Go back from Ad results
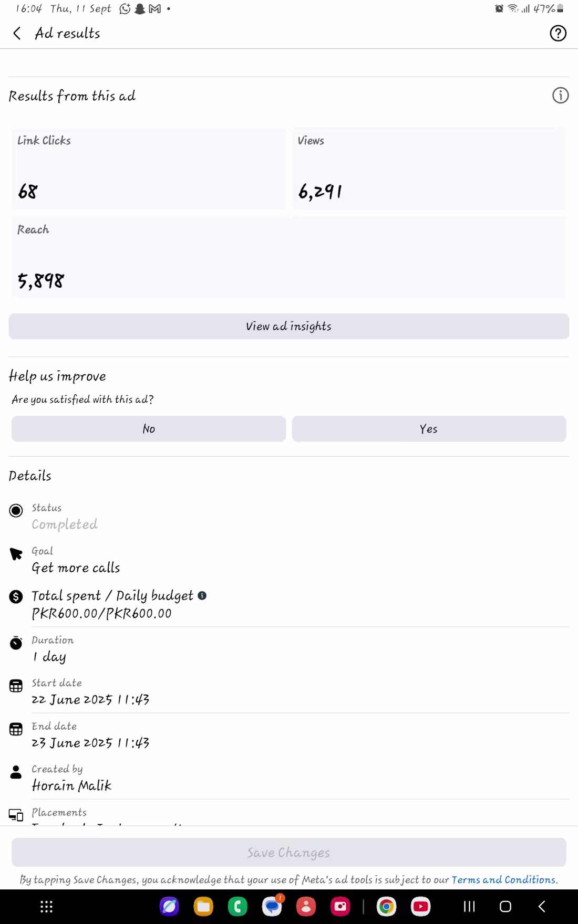 click(x=17, y=34)
